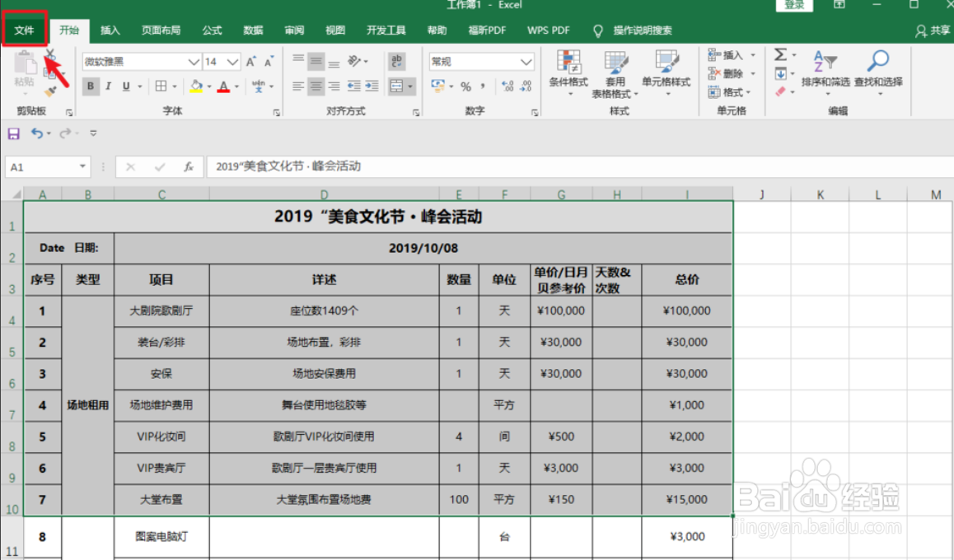Click the fill down icon

point(781,73)
